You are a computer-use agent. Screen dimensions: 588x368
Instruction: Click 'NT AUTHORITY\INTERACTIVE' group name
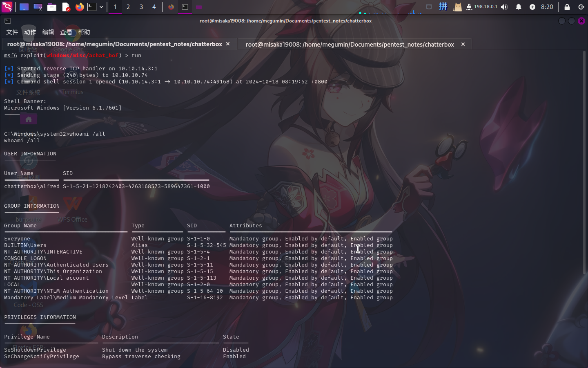point(43,252)
